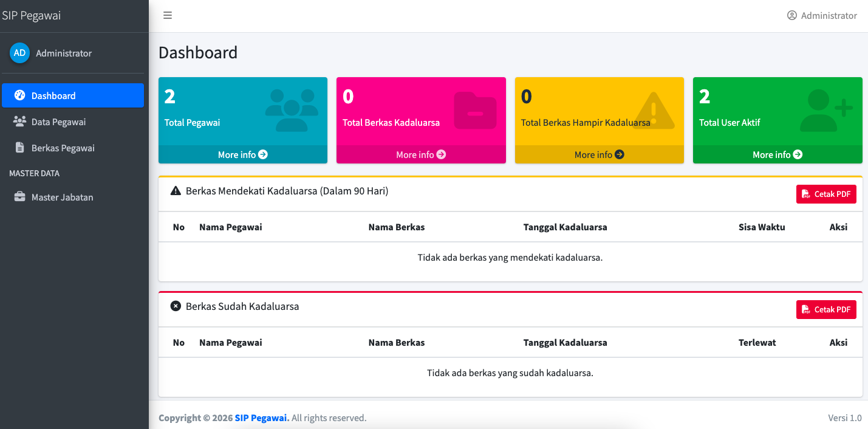The image size is (868, 429).
Task: Click the folder icon on the pink card
Action: tap(475, 111)
